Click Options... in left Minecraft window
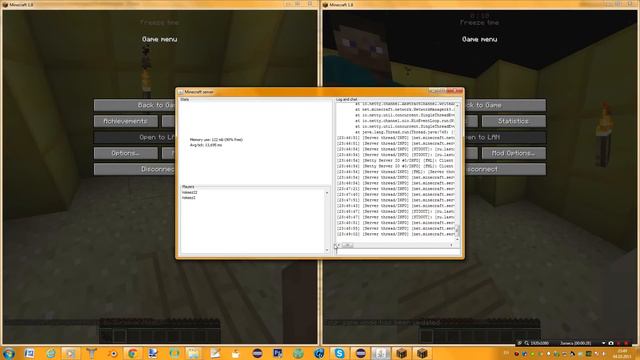Viewport: 640px width, 360px height. tap(126, 153)
